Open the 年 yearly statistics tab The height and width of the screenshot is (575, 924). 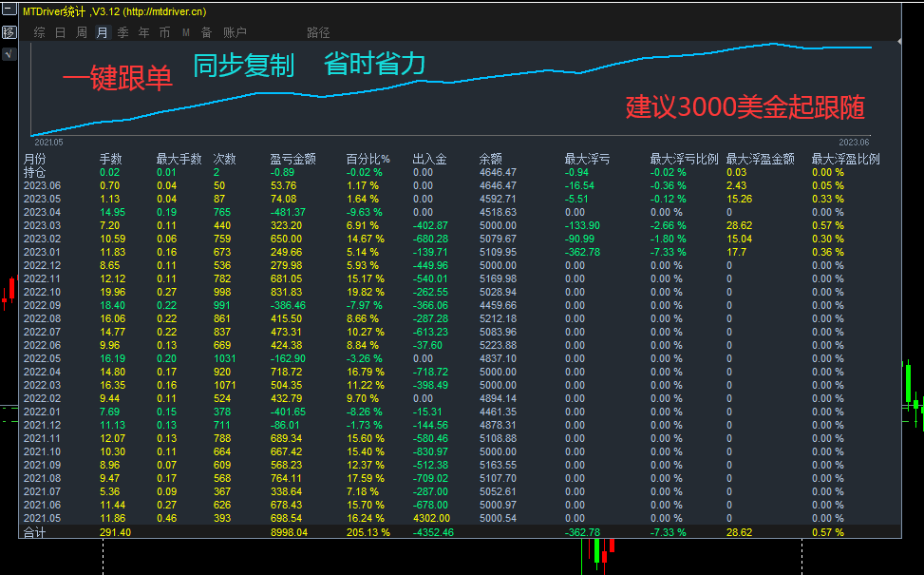point(143,32)
